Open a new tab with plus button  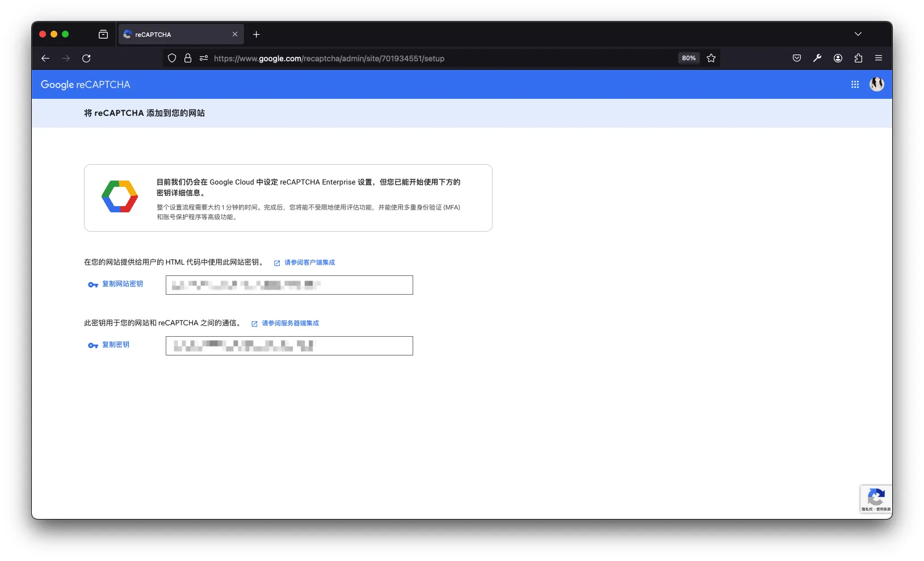pos(256,35)
